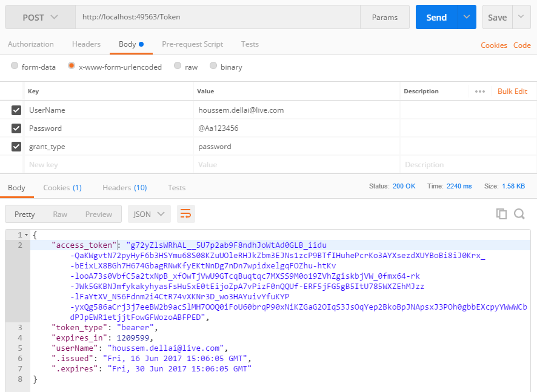Toggle the grant_type parameter checkbox
The width and height of the screenshot is (537, 392).
click(x=17, y=147)
